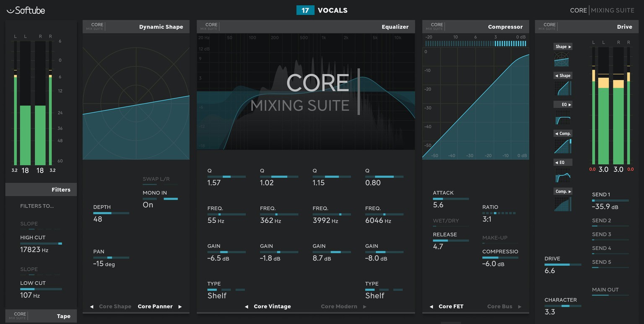Open the FILTERS TO... selector

[x=37, y=206]
